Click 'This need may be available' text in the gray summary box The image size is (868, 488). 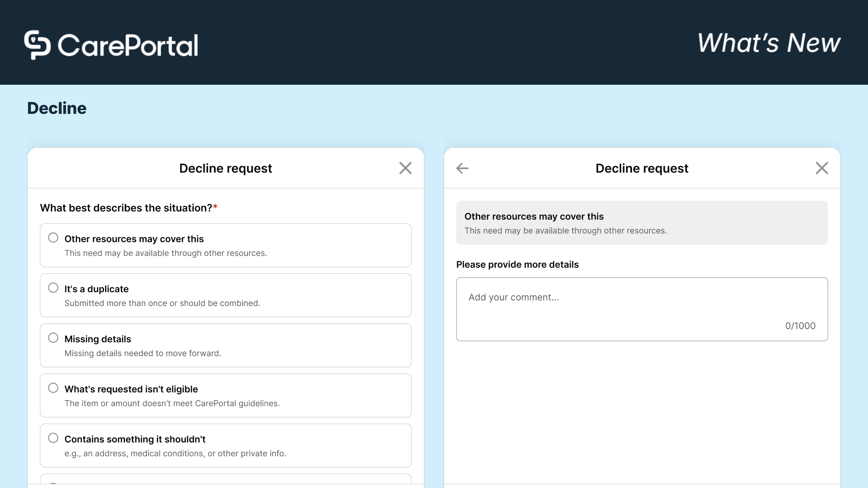[x=566, y=230]
